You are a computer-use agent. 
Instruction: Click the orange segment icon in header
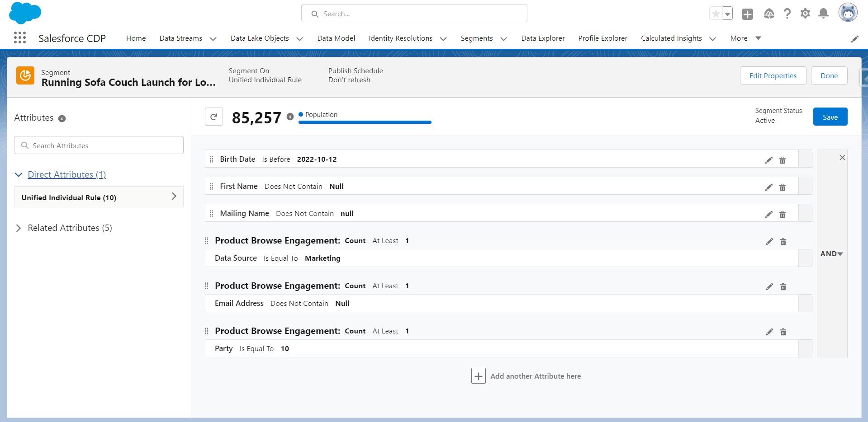coord(25,75)
